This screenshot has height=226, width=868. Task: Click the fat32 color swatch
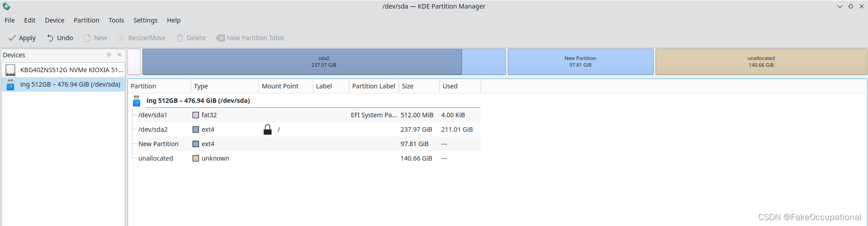point(196,115)
